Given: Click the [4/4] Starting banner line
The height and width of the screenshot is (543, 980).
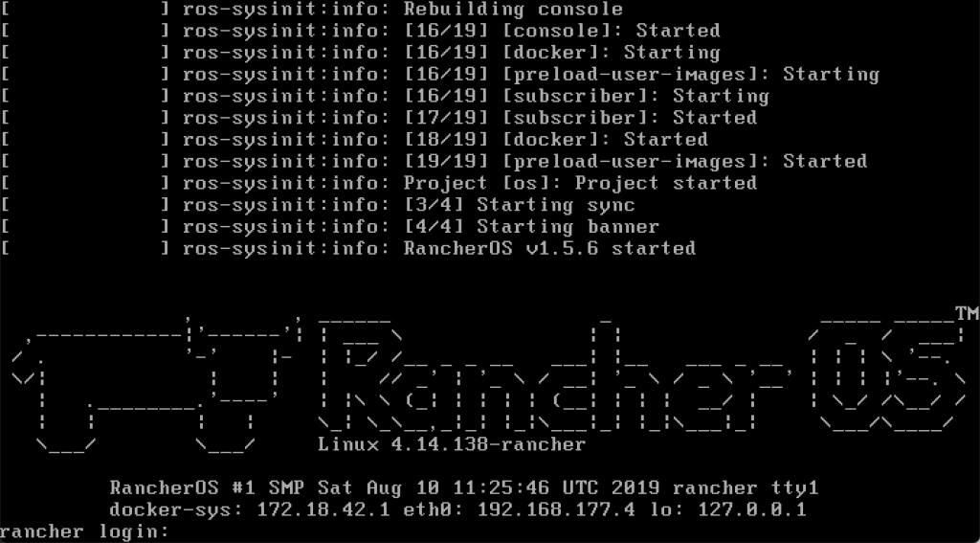Looking at the screenshot, I should tap(330, 226).
